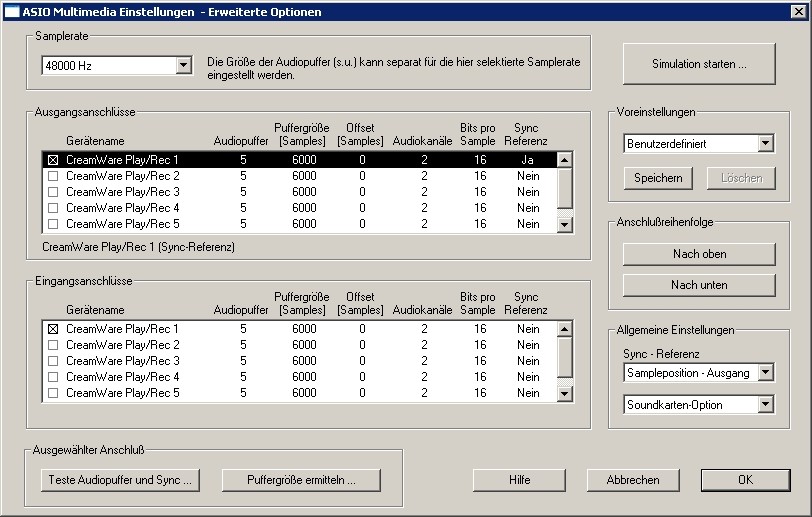Click Speichern preset button
The height and width of the screenshot is (517, 812).
(x=658, y=178)
